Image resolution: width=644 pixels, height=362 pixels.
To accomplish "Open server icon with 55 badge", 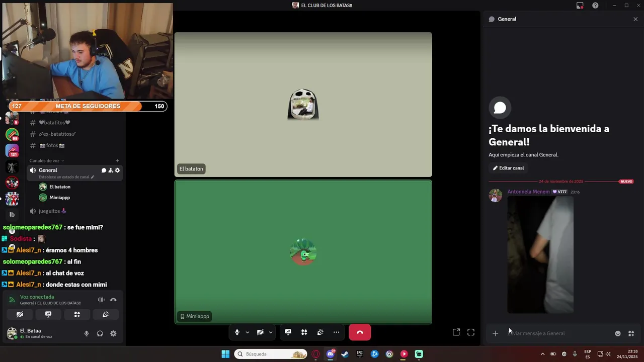I will pos(12,134).
